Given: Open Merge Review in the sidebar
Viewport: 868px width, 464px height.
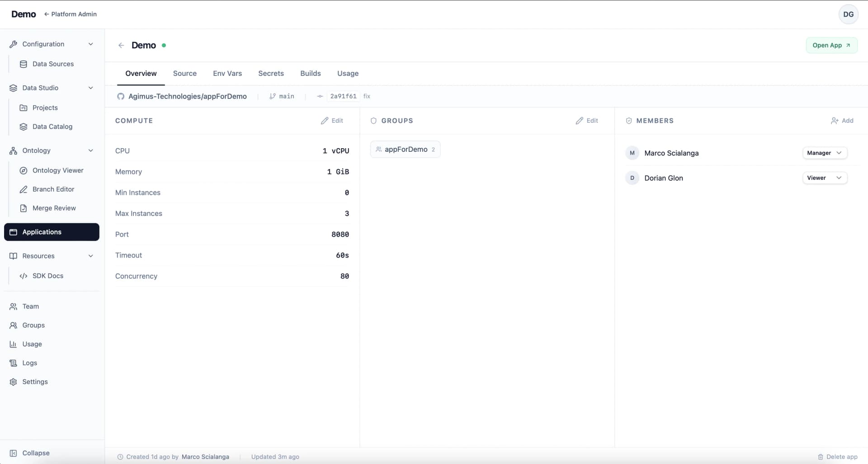Looking at the screenshot, I should pyautogui.click(x=54, y=208).
